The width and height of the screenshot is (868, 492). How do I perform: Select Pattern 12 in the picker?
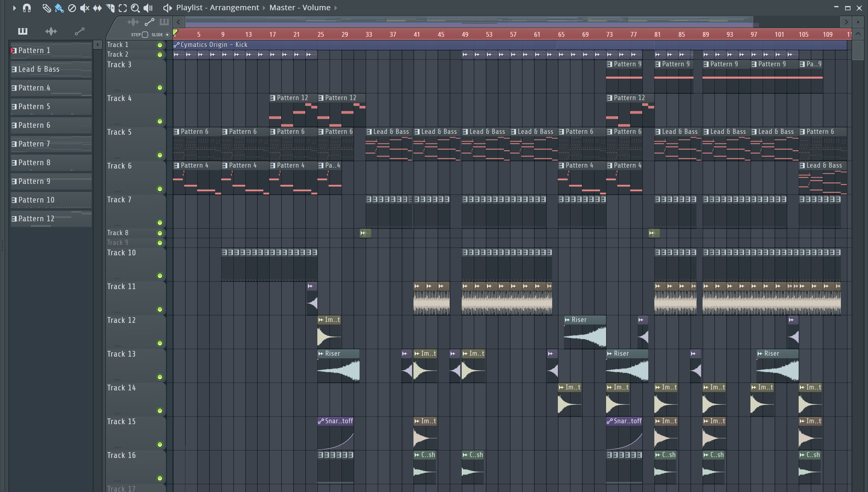(51, 219)
